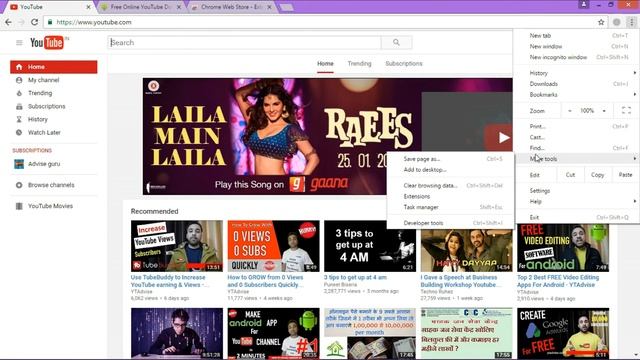Screen dimensions: 640x360
Task: Close the YouTube browser tab
Action: pos(89,7)
